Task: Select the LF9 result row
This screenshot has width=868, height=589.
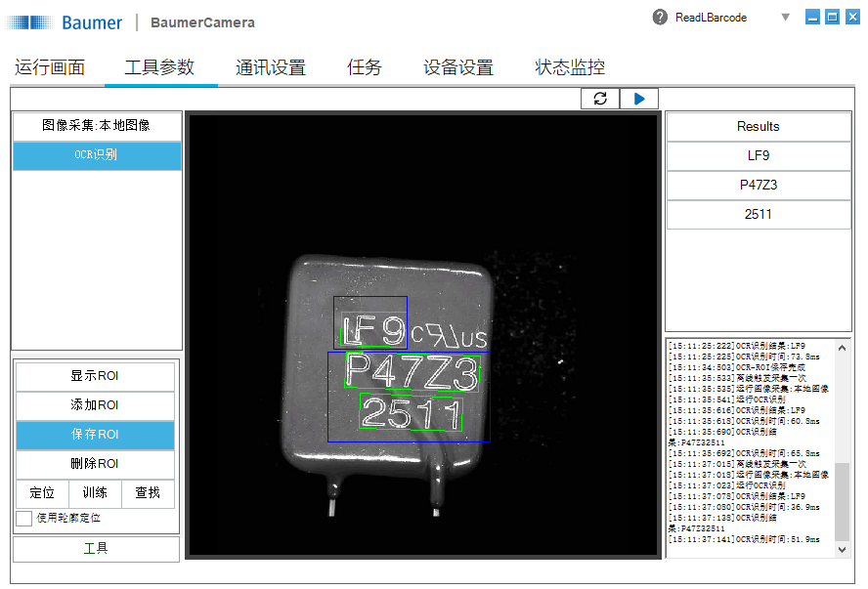Action: click(759, 156)
